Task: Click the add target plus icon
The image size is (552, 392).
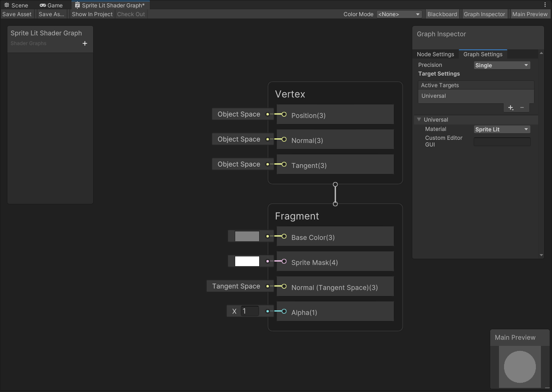Action: point(510,107)
